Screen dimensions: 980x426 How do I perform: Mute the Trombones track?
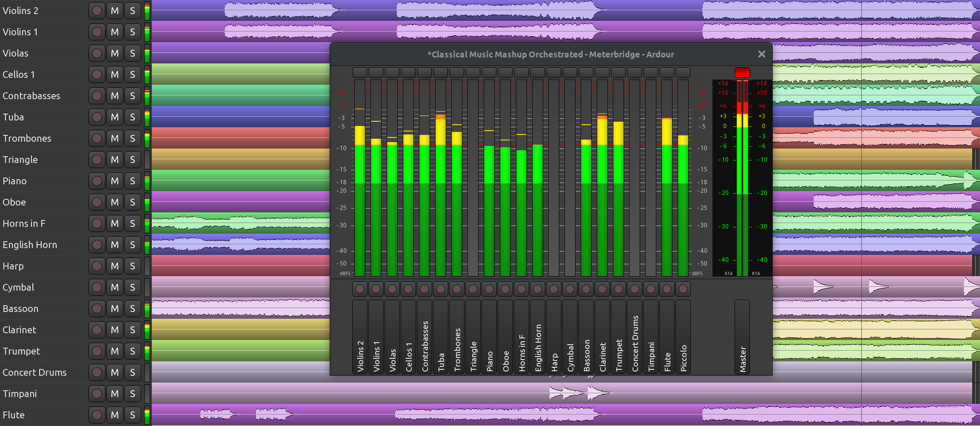point(115,138)
